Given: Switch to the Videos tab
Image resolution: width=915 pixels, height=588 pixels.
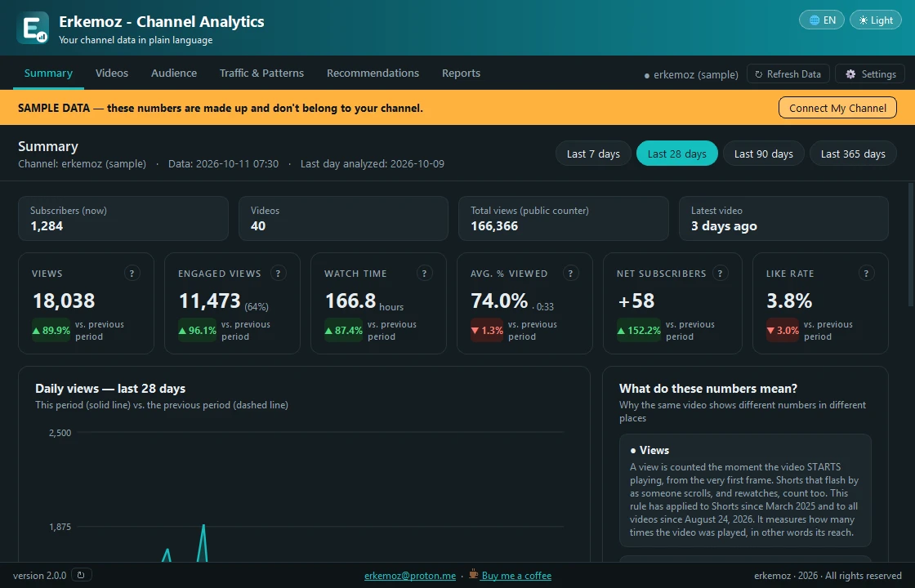Looking at the screenshot, I should click(111, 73).
